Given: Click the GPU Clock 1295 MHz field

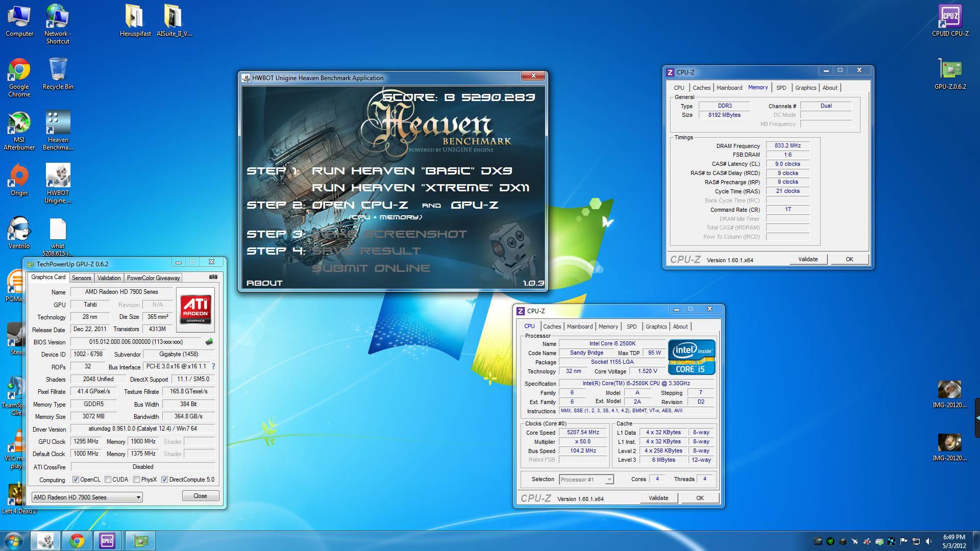Looking at the screenshot, I should click(86, 441).
